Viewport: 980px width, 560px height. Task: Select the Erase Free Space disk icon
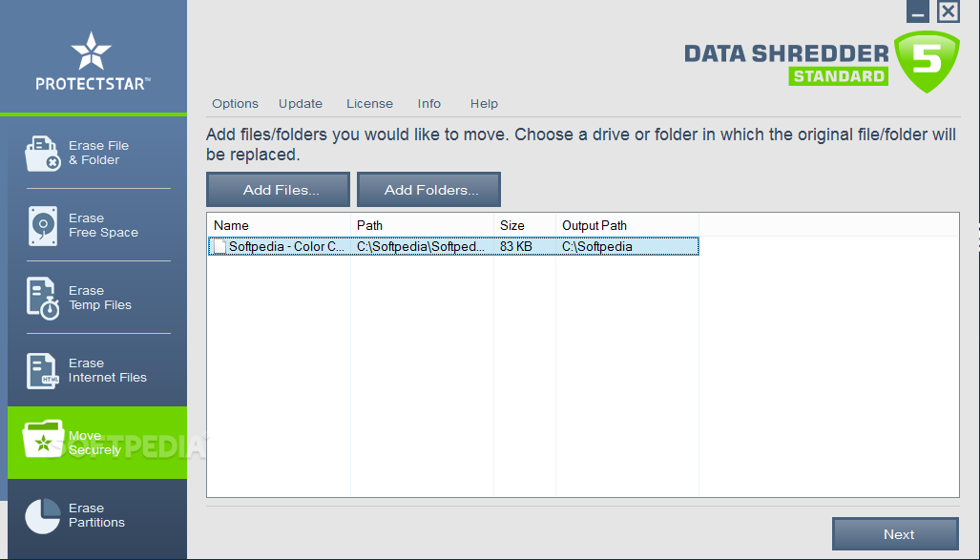pyautogui.click(x=43, y=226)
